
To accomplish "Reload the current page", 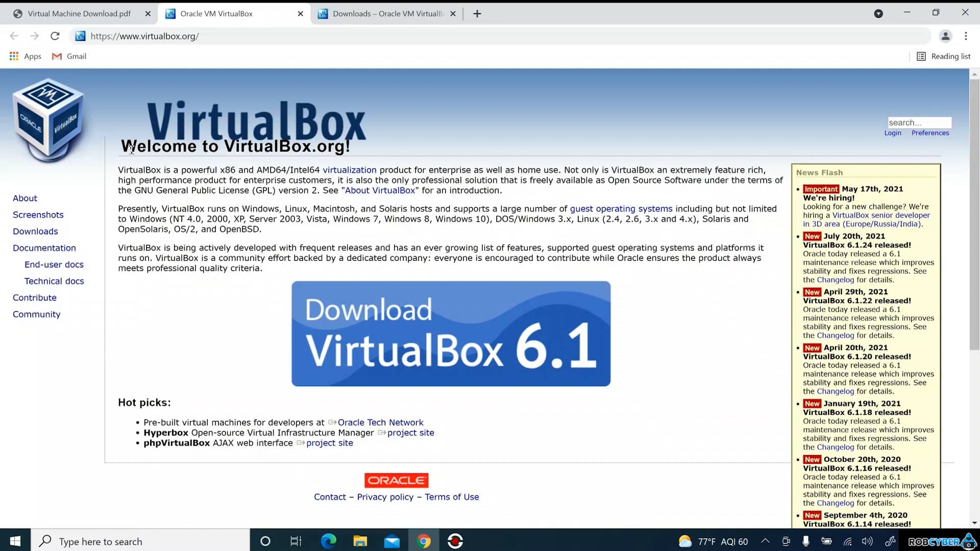I will pyautogui.click(x=55, y=36).
